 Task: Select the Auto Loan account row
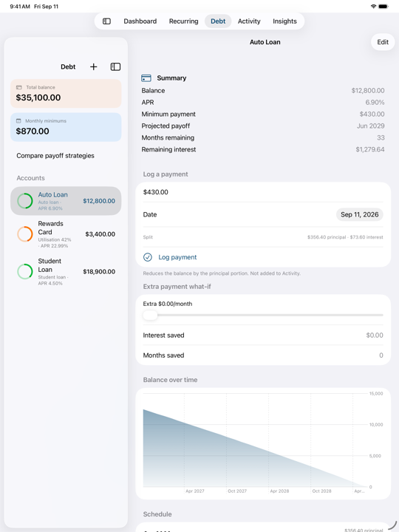point(66,201)
